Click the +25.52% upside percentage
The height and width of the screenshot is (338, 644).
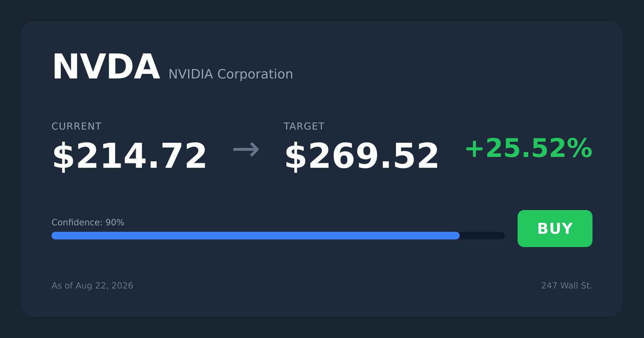tap(528, 148)
